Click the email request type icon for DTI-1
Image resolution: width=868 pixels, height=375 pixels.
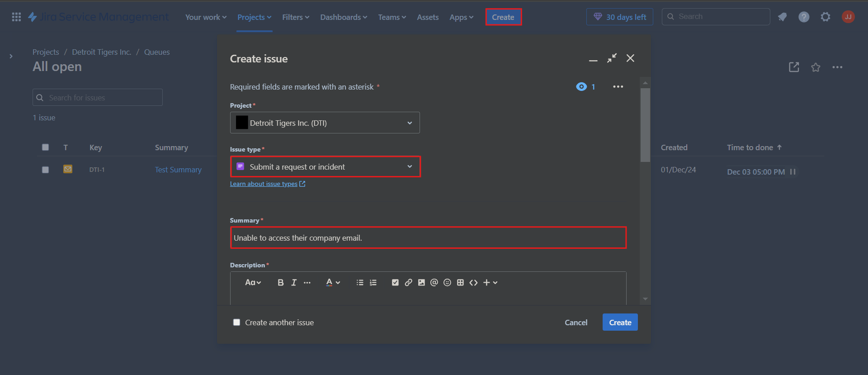pyautogui.click(x=68, y=169)
